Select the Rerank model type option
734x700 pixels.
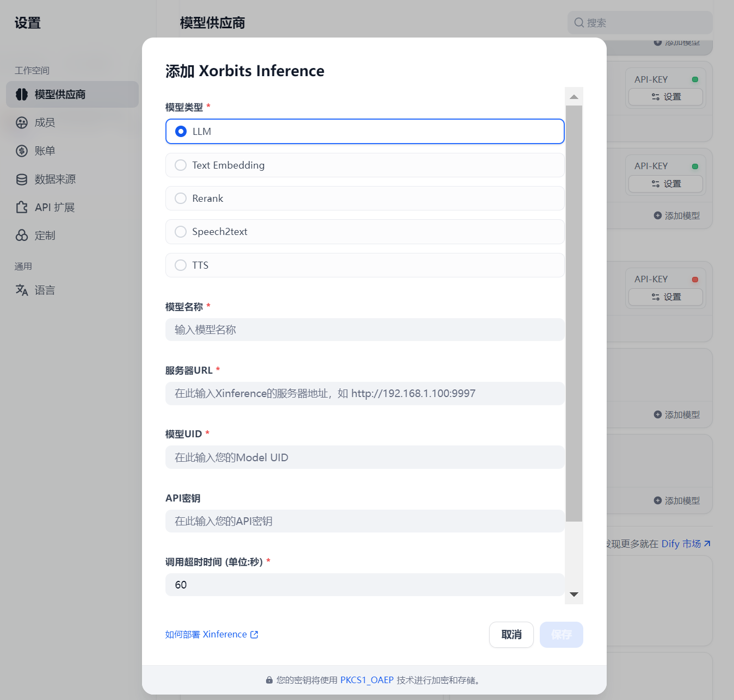365,199
